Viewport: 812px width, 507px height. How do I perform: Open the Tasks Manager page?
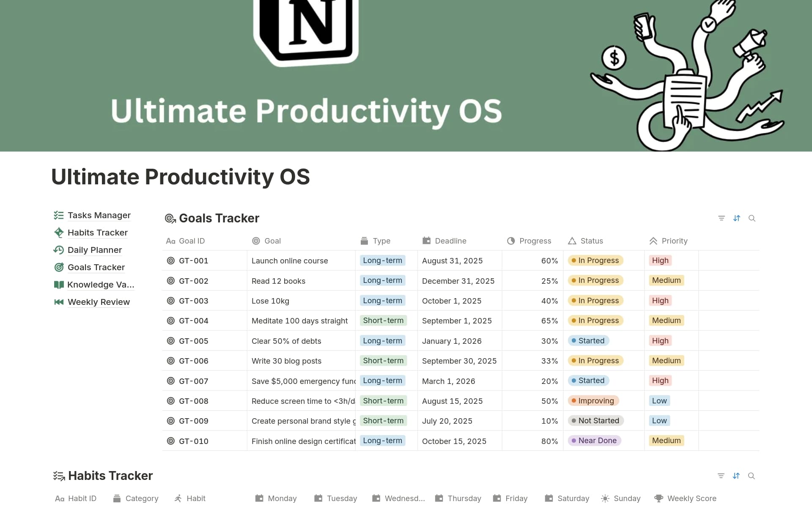[x=99, y=215]
